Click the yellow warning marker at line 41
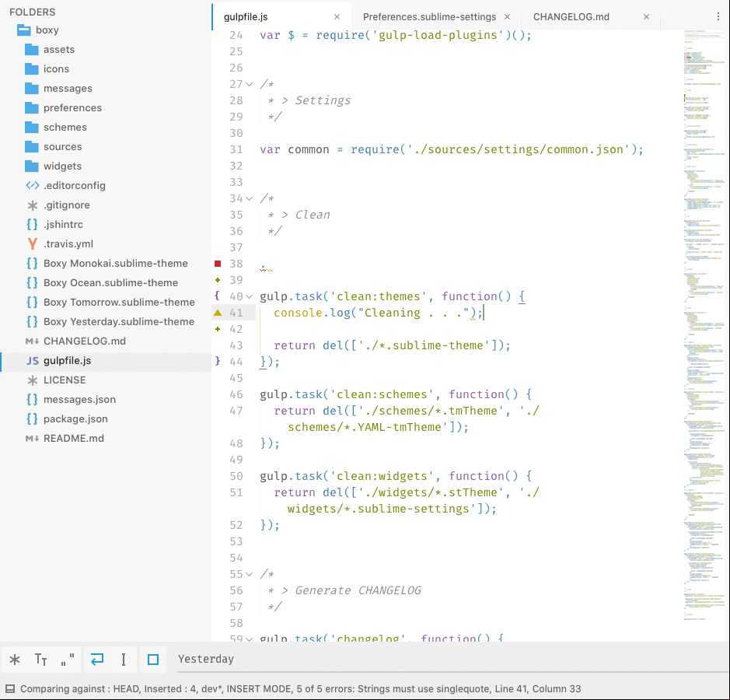Viewport: 730px width, 700px height. tap(218, 313)
